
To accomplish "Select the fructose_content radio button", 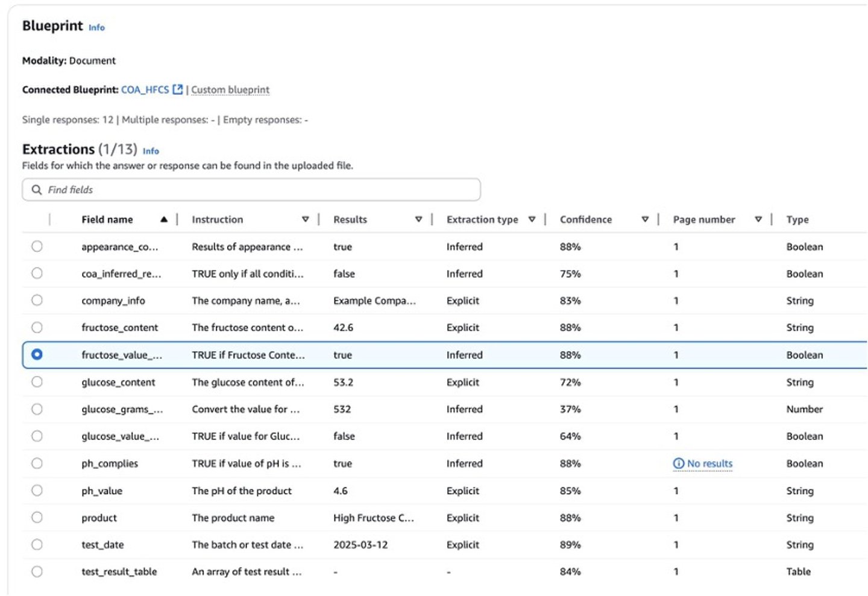I will pos(37,327).
